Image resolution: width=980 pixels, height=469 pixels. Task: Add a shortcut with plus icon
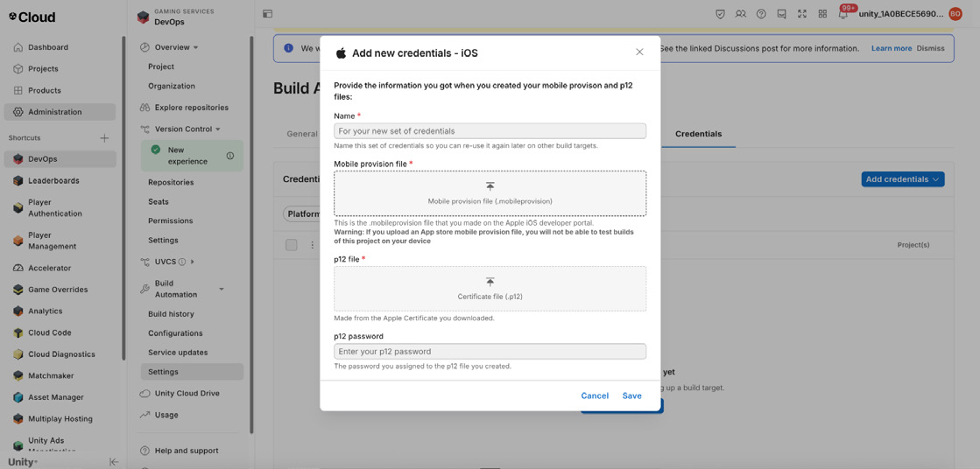(105, 138)
